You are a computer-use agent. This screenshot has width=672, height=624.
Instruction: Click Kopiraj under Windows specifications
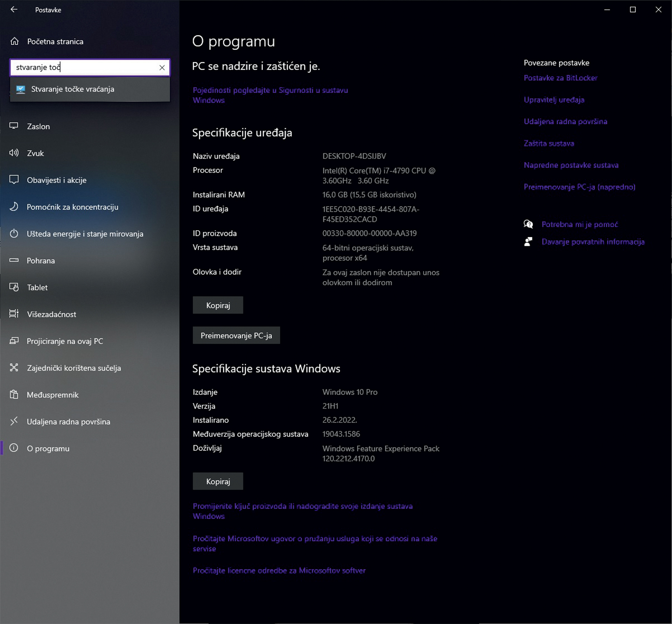coord(218,481)
